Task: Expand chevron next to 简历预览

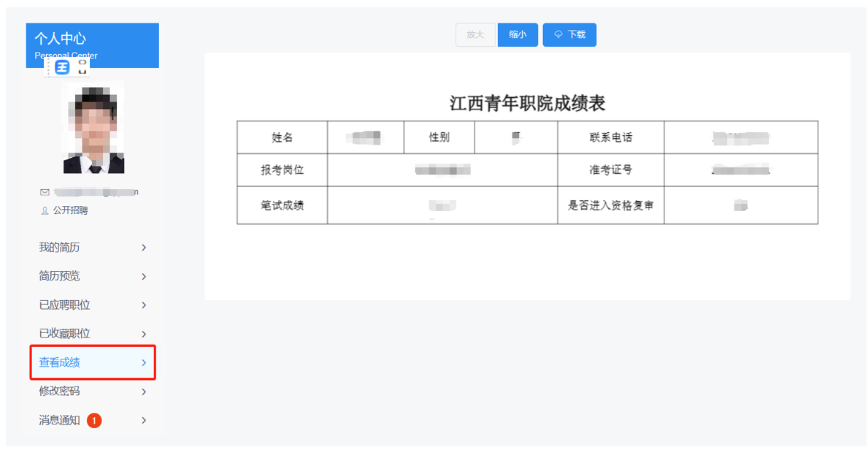Action: pyautogui.click(x=144, y=276)
